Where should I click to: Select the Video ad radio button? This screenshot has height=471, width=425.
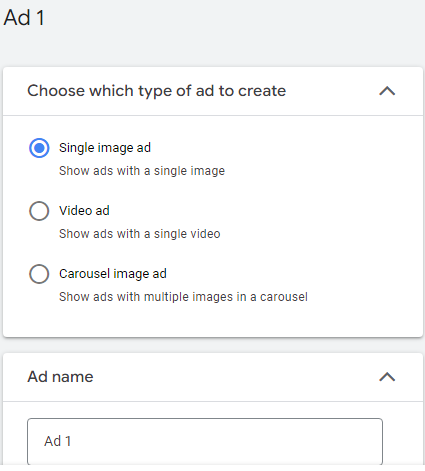pos(39,211)
